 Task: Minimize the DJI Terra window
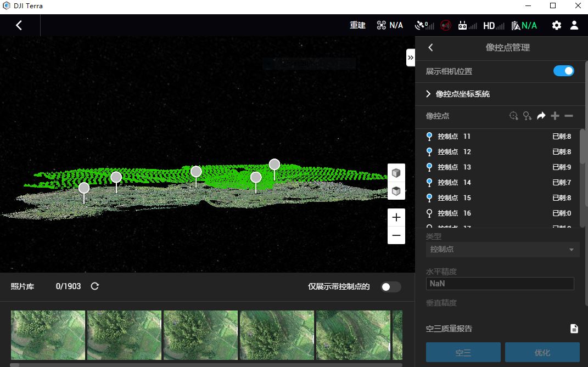(528, 5)
